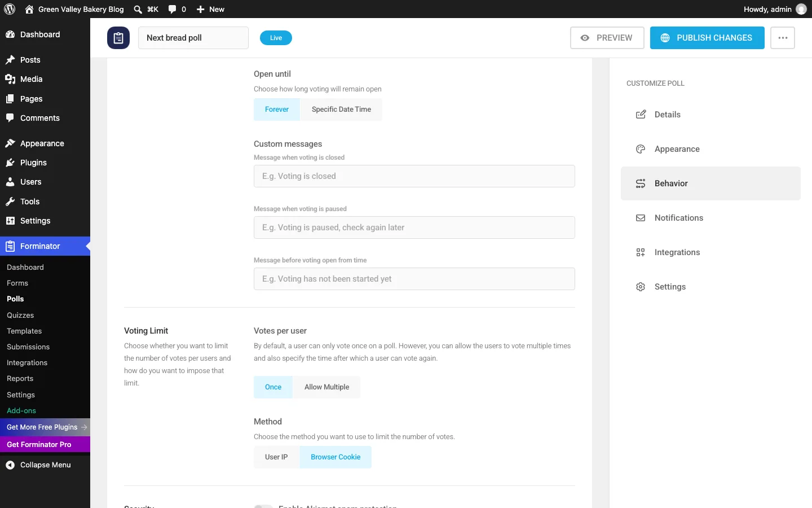Image resolution: width=812 pixels, height=508 pixels.
Task: Click the Notifications envelope icon
Action: (641, 218)
